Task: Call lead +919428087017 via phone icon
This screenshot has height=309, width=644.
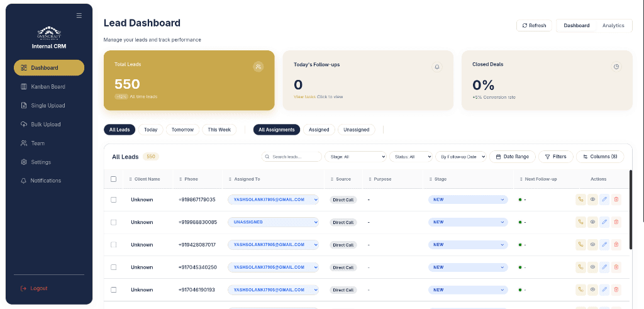Action: click(x=580, y=244)
